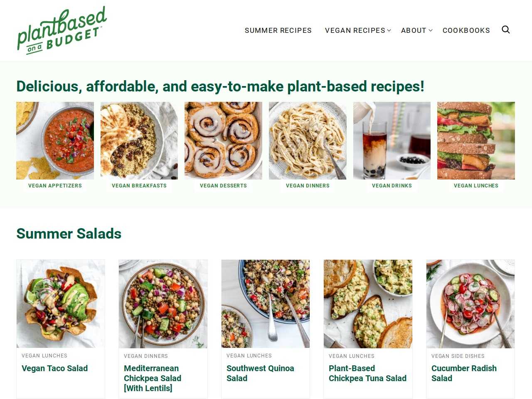Viewport: 532px width, 399px height.
Task: Click the Vegan Side Dishes category tag
Action: click(x=458, y=356)
